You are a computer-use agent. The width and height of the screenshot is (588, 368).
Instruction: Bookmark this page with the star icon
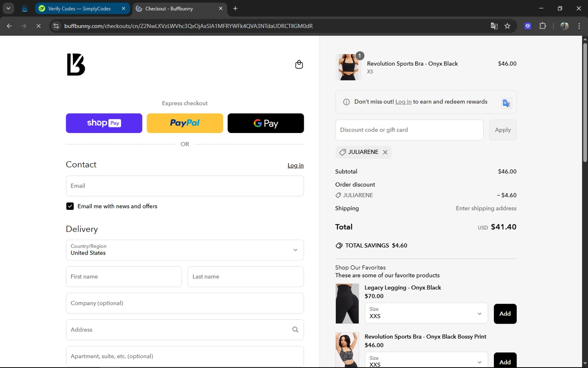tap(507, 26)
